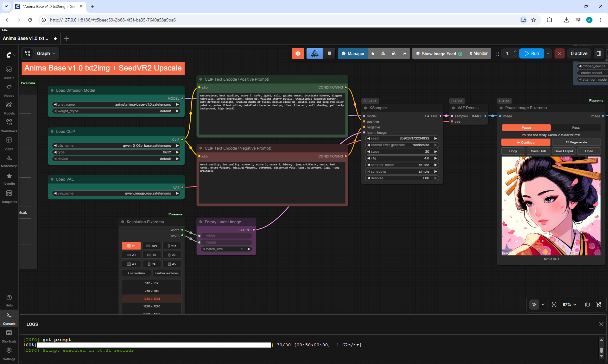The height and width of the screenshot is (364, 608).
Task: Open the Monitor toolbar item
Action: tap(478, 53)
